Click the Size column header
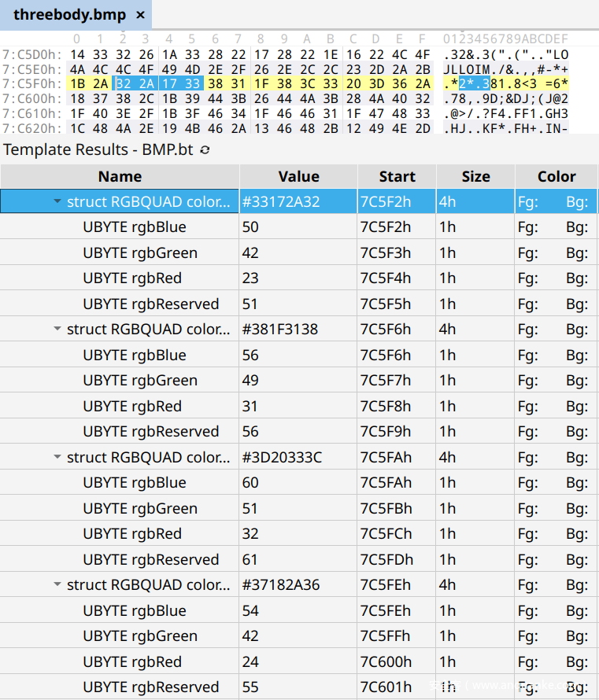This screenshot has width=599, height=700. tap(475, 176)
